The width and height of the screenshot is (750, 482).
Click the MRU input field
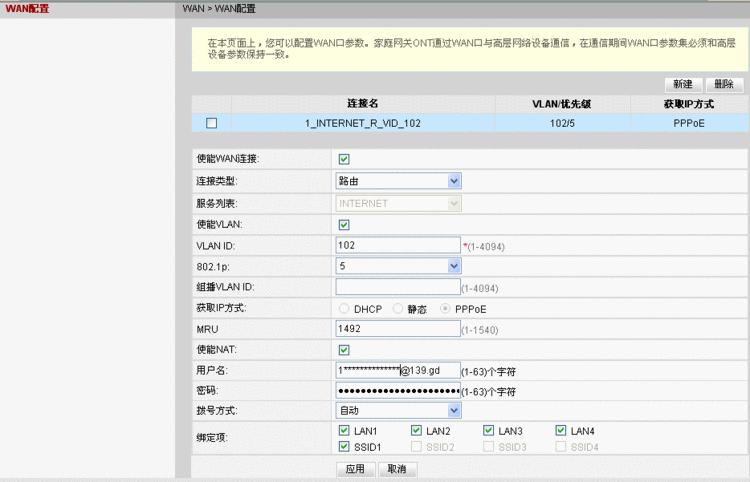(x=398, y=329)
